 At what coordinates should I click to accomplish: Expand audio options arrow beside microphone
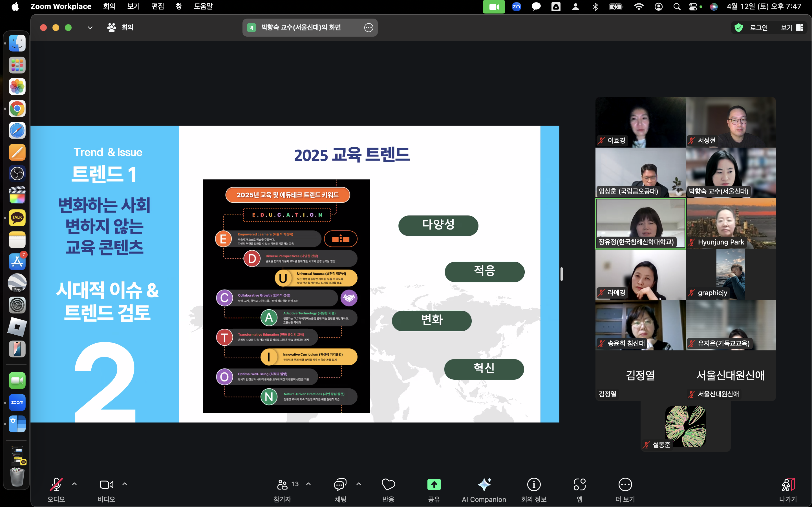(x=74, y=484)
